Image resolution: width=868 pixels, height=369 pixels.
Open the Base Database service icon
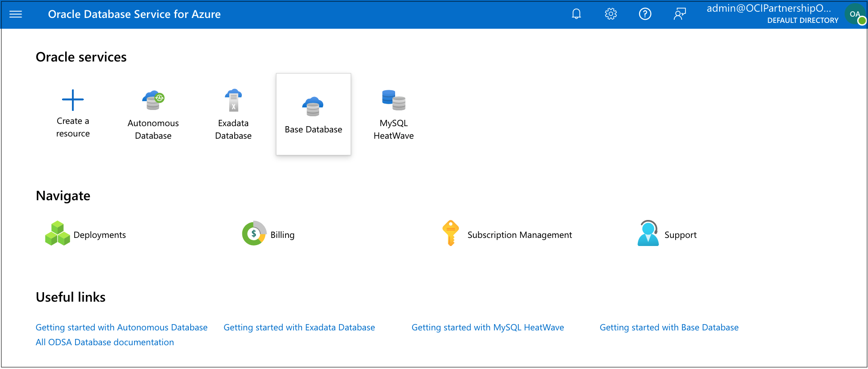pyautogui.click(x=313, y=106)
